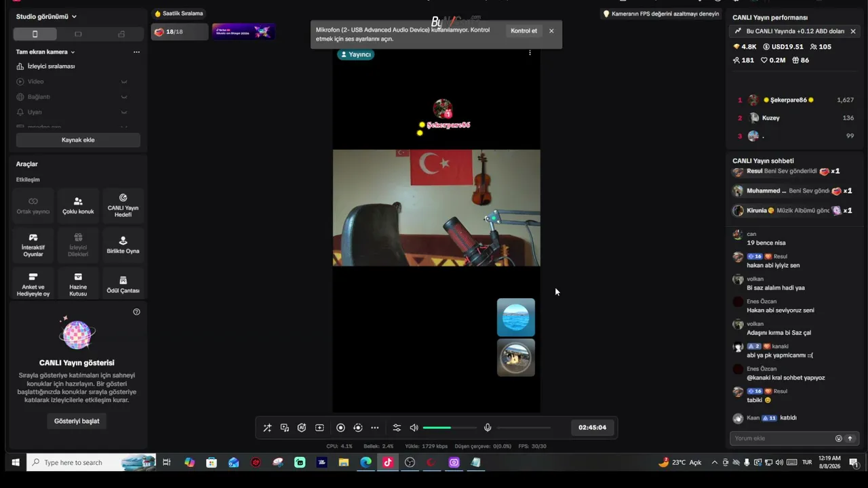This screenshot has width=868, height=488.
Task: Click the Kaynak ekle button
Action: 78,140
